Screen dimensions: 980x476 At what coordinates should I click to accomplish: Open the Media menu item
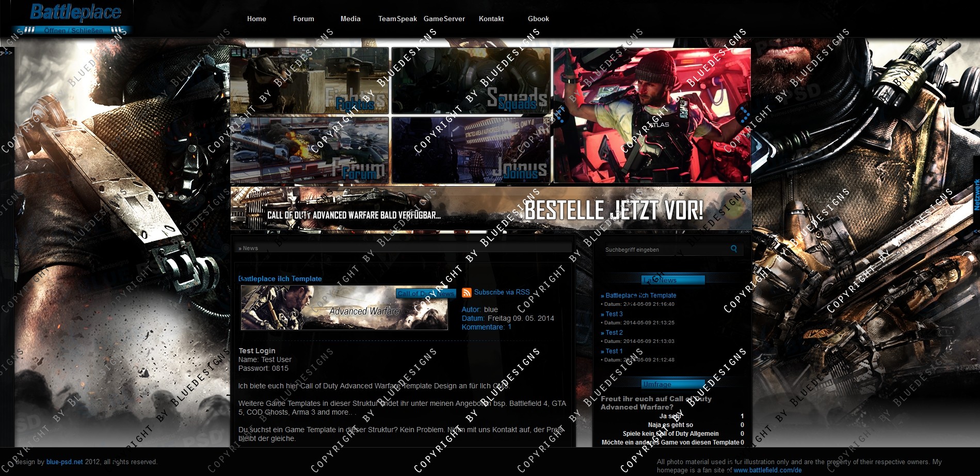pos(350,19)
